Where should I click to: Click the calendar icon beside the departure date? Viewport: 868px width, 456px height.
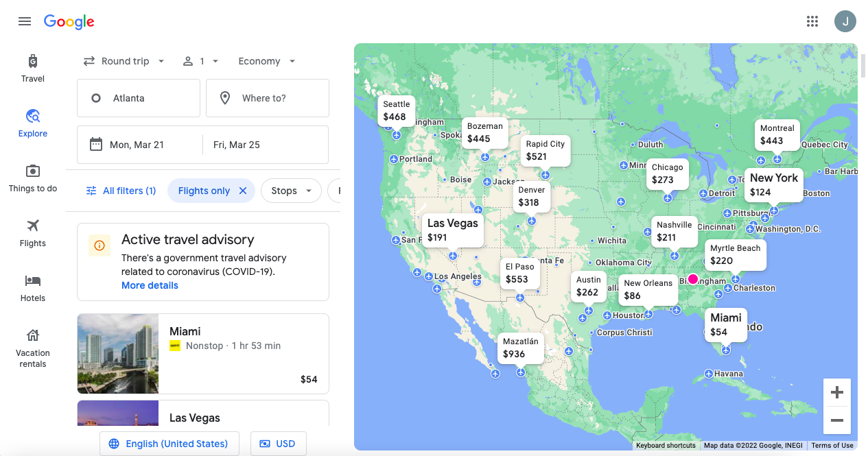pyautogui.click(x=97, y=144)
